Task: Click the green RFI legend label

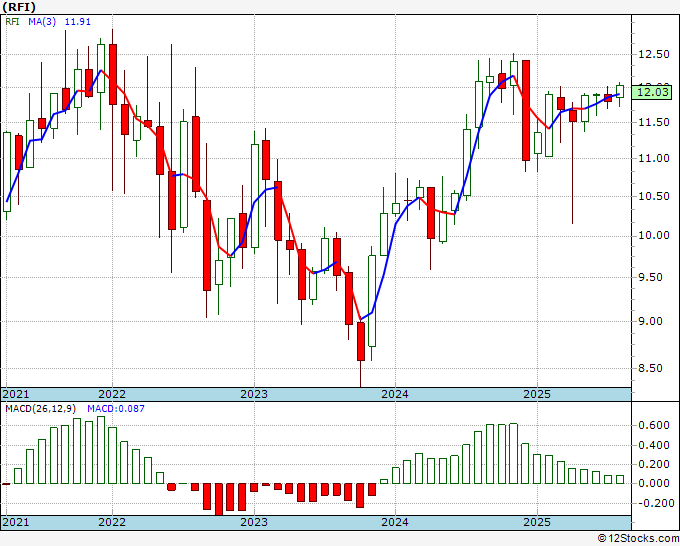Action: click(12, 22)
